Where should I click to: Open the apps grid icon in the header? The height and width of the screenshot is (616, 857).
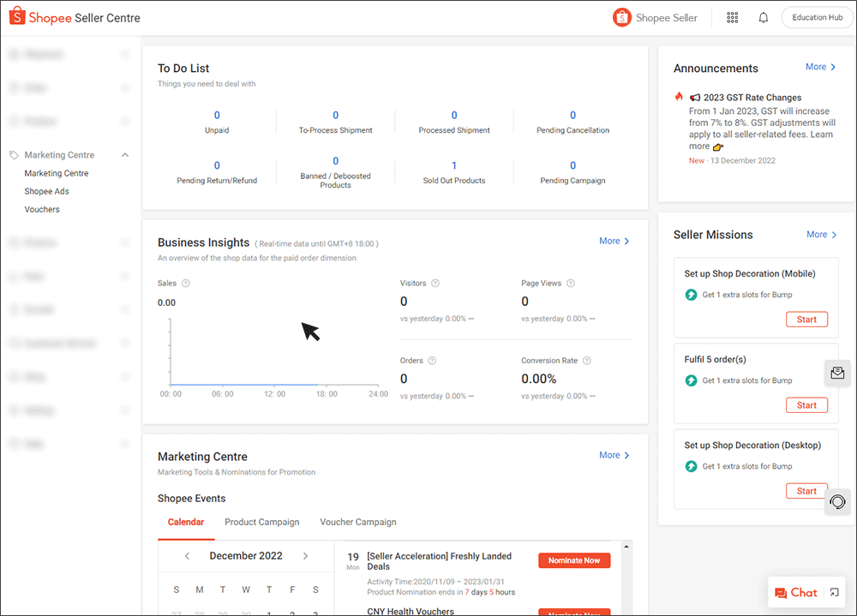733,17
